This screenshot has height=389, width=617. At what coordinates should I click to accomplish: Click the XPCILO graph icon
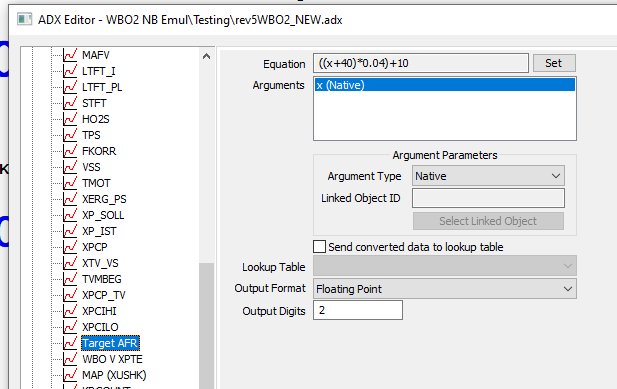(x=70, y=327)
